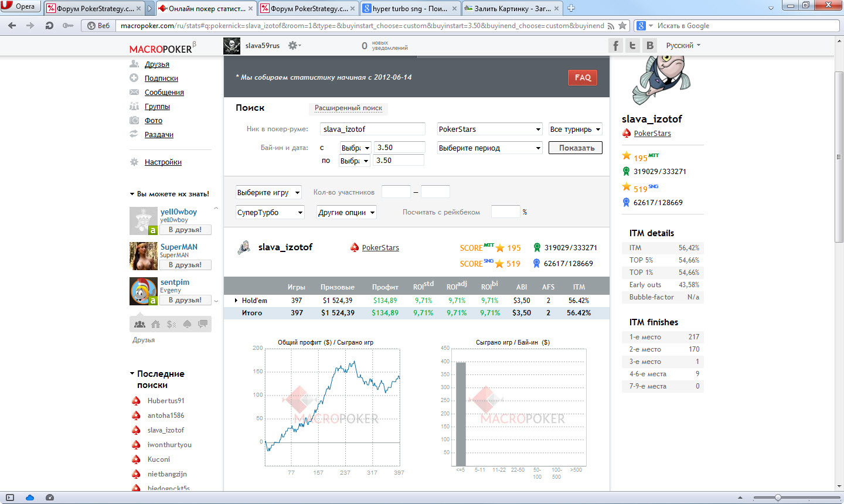Viewport: 844px width, 504px height.
Task: Click the Показать button
Action: tap(576, 148)
